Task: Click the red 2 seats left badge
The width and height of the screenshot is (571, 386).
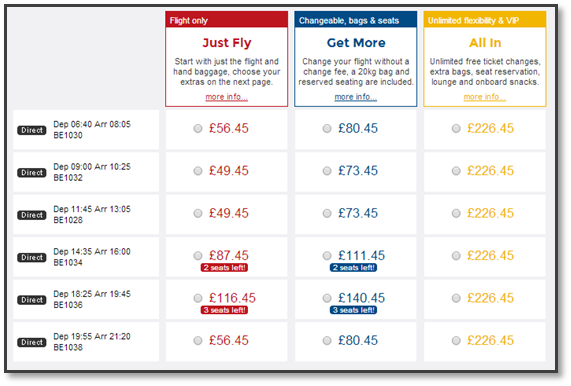Action: tap(224, 268)
